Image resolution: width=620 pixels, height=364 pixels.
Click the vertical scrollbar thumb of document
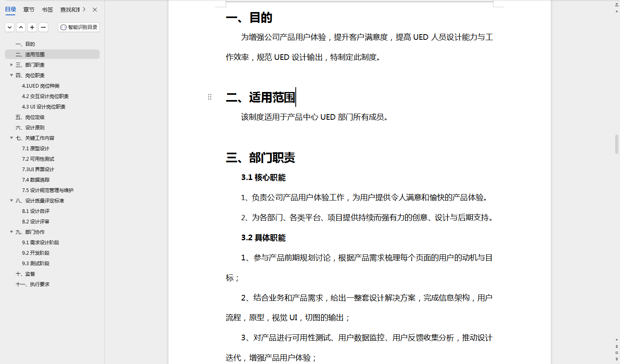[x=617, y=145]
